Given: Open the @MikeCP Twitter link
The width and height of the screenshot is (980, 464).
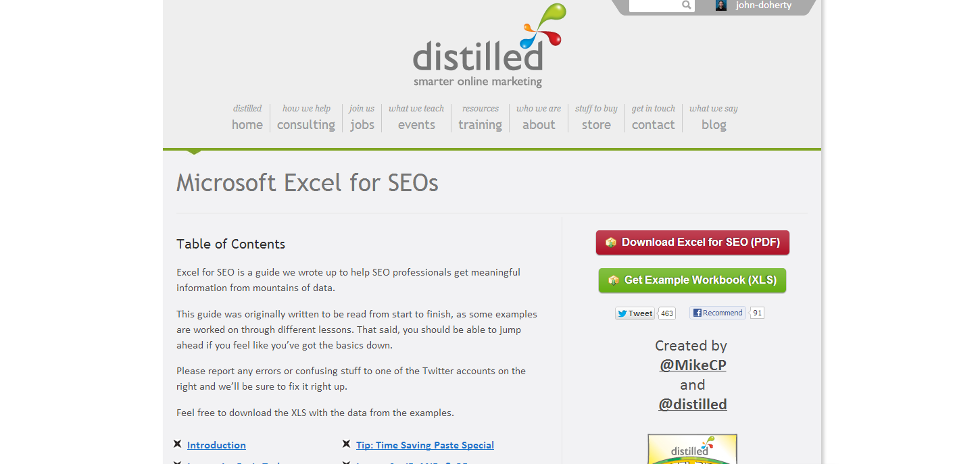Looking at the screenshot, I should (693, 365).
